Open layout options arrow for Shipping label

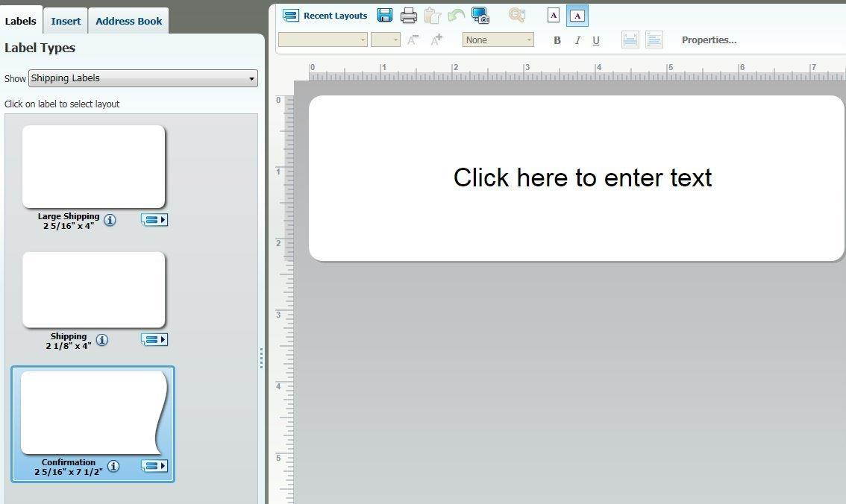154,339
